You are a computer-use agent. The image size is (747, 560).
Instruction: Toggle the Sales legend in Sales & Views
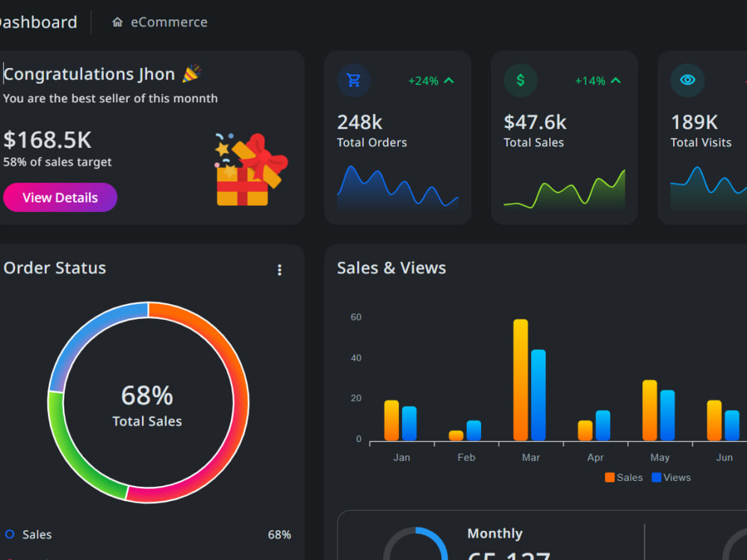(624, 477)
